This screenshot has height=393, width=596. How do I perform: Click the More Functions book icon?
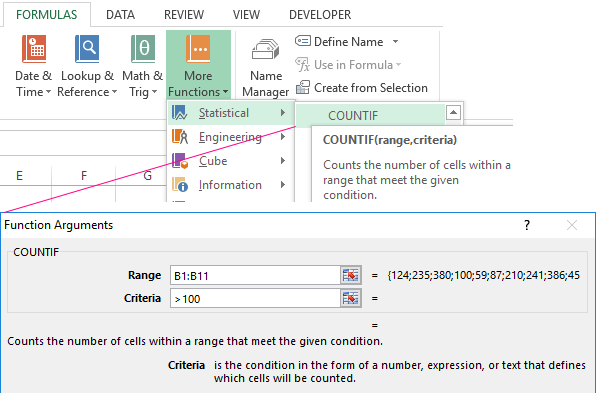pos(198,49)
